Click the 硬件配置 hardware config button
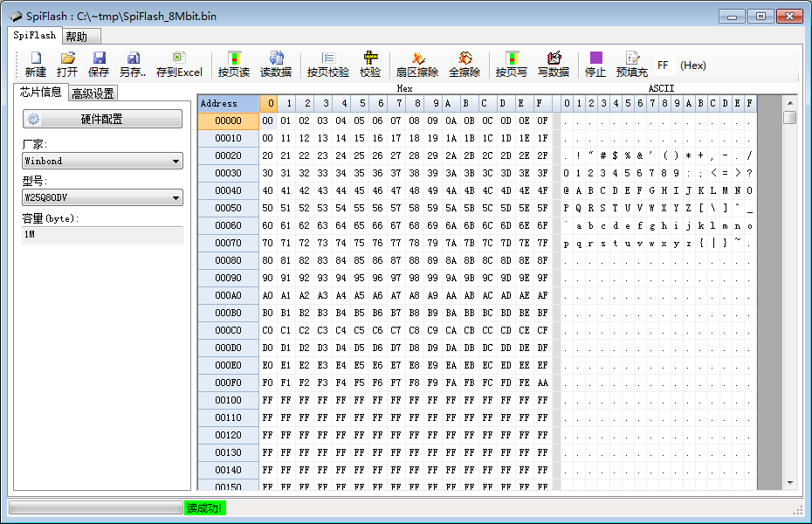The height and width of the screenshot is (524, 812). point(102,119)
